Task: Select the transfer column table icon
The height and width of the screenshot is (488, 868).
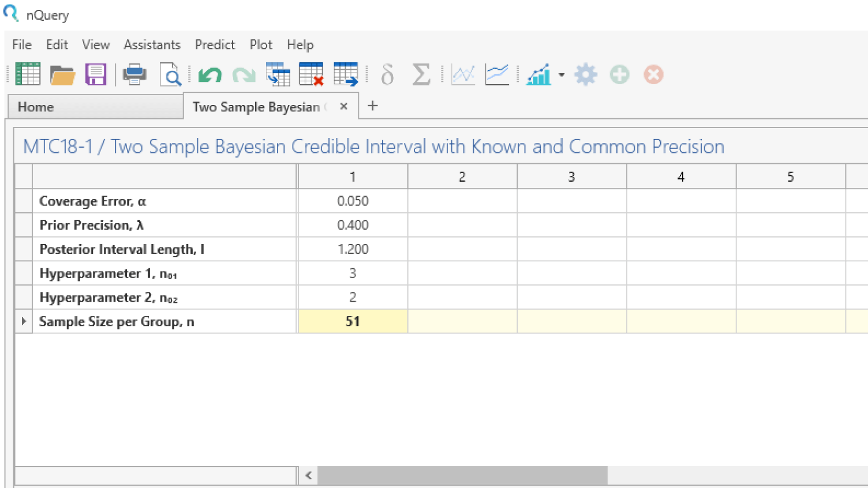Action: [x=279, y=74]
